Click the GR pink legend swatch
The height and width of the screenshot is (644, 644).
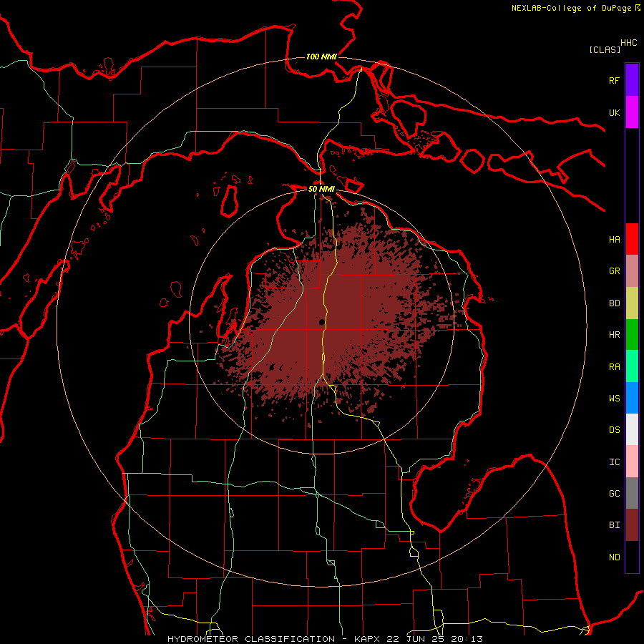point(632,271)
